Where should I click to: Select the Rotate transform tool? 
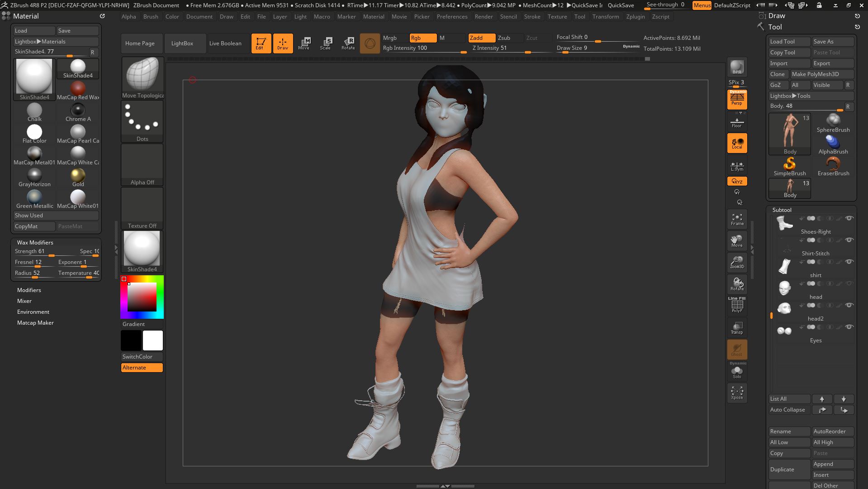(x=348, y=43)
